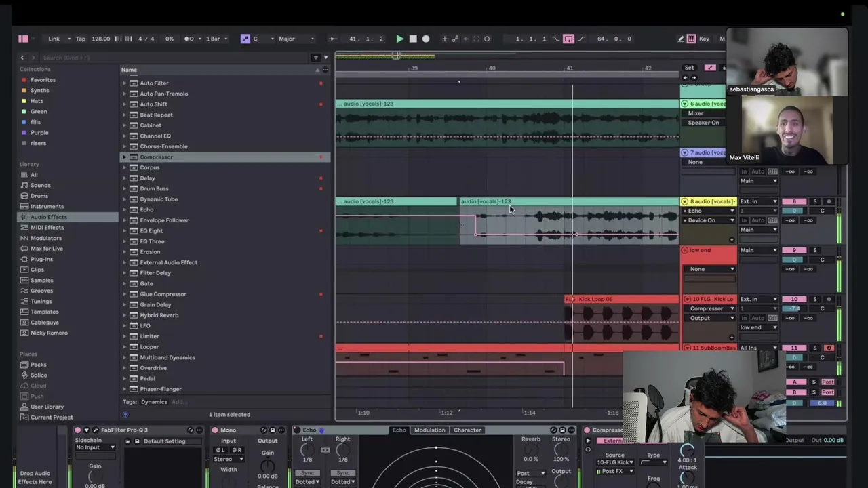Toggle the low end track activator 9
This screenshot has width=868, height=488.
click(794, 250)
